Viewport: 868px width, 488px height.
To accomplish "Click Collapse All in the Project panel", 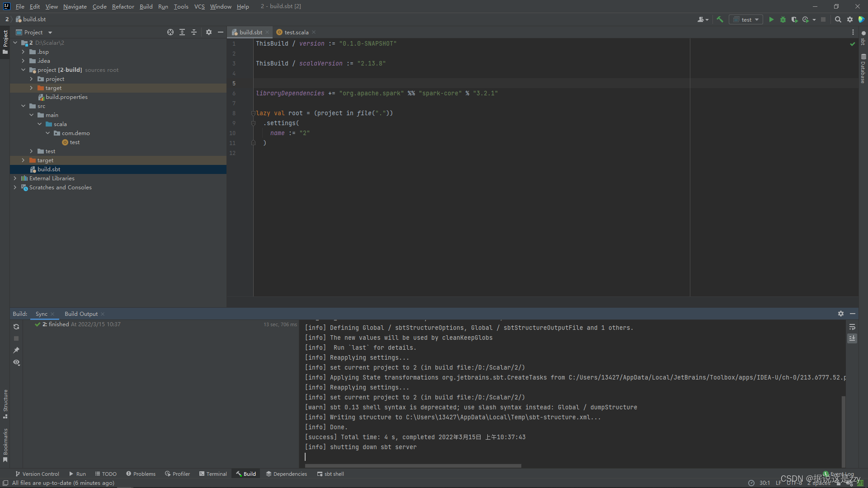I will tap(194, 32).
